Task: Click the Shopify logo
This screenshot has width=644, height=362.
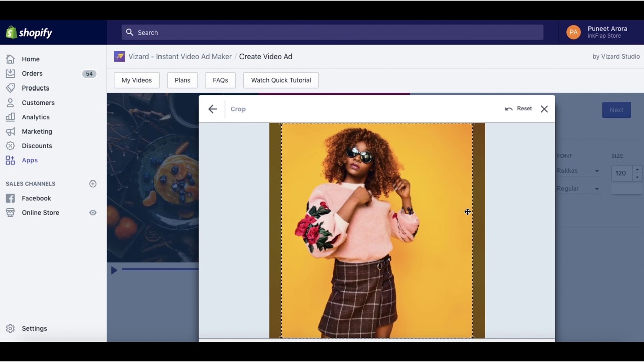Action: (29, 33)
